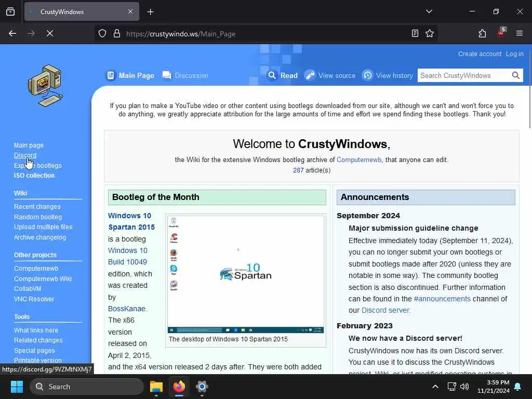The width and height of the screenshot is (532, 399).
Task: Open the CollabVM link
Action: (28, 289)
